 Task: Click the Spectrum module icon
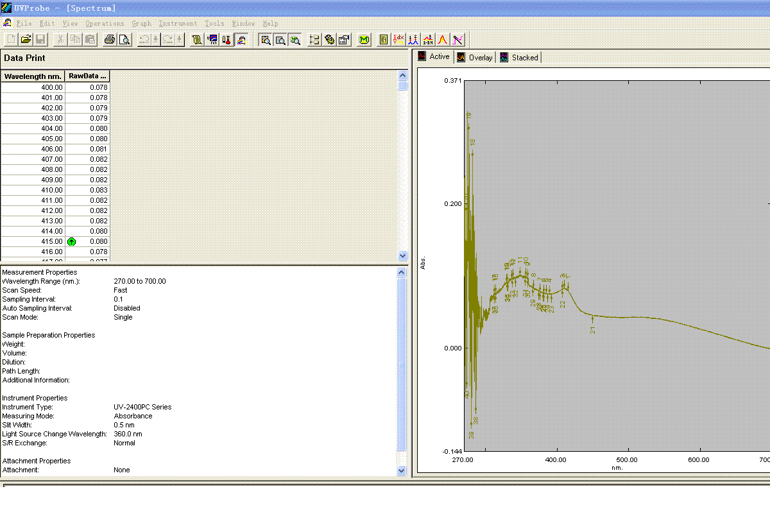point(241,40)
